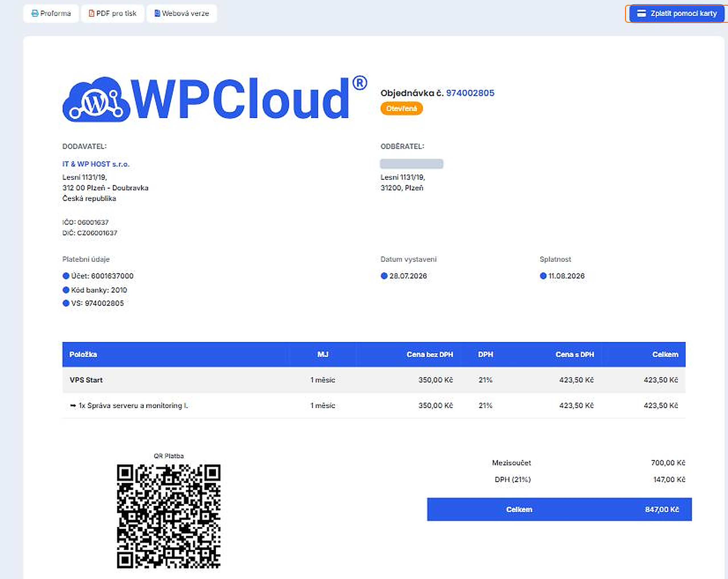Click the Cena bez DPH column header
This screenshot has width=728, height=579.
pyautogui.click(x=430, y=355)
